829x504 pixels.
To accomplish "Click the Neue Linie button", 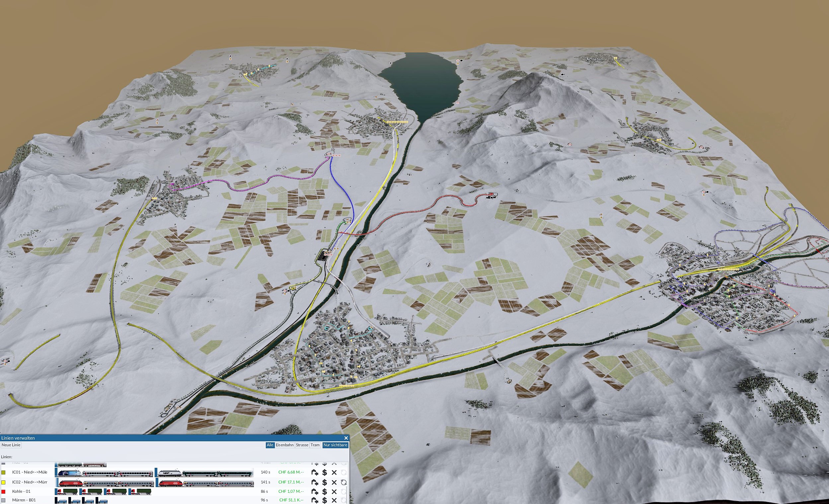I will [11, 445].
